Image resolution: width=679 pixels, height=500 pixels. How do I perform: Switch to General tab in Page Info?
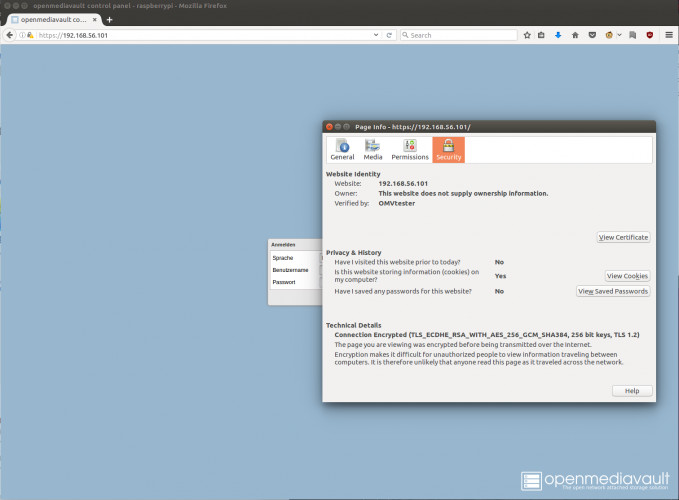tap(342, 150)
